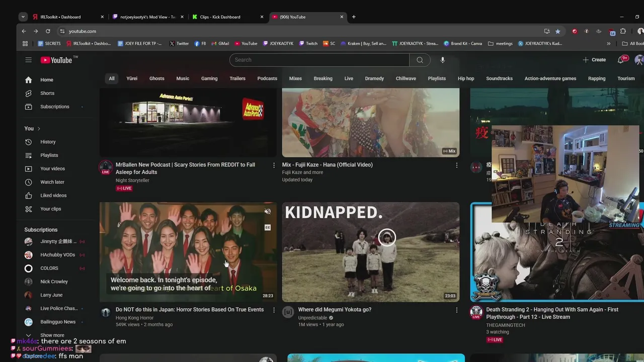644x362 pixels.
Task: Select the 'Hip hop' filter chip
Action: point(466,78)
